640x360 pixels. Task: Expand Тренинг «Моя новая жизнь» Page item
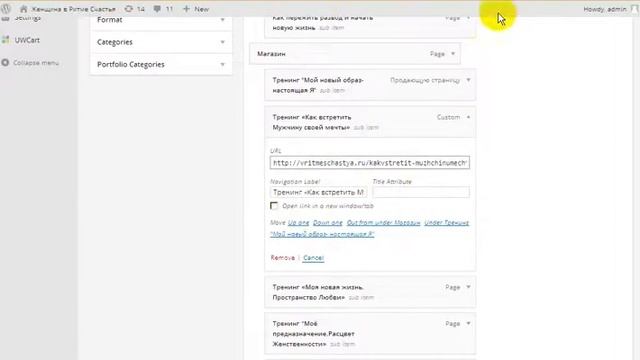(468, 287)
